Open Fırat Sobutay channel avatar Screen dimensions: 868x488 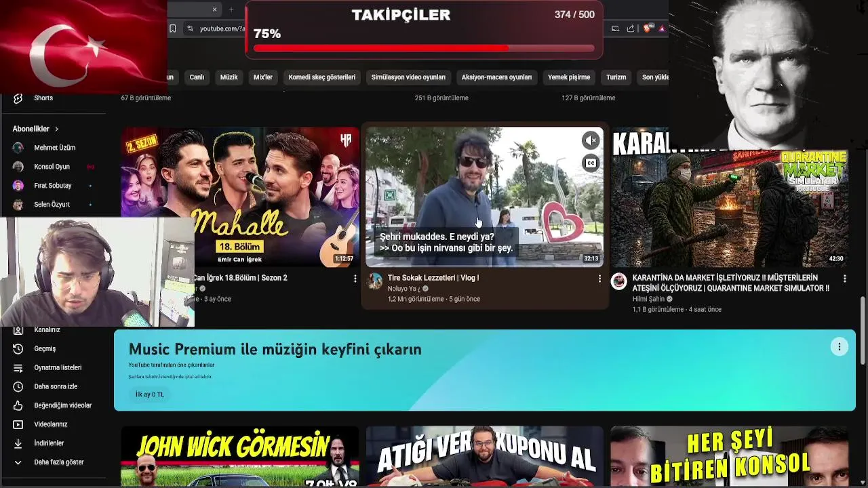coord(18,186)
